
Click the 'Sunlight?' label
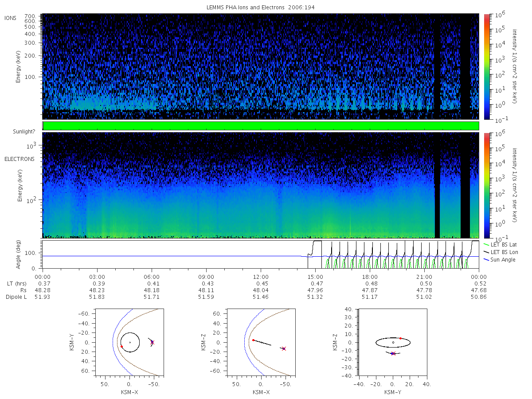point(25,132)
